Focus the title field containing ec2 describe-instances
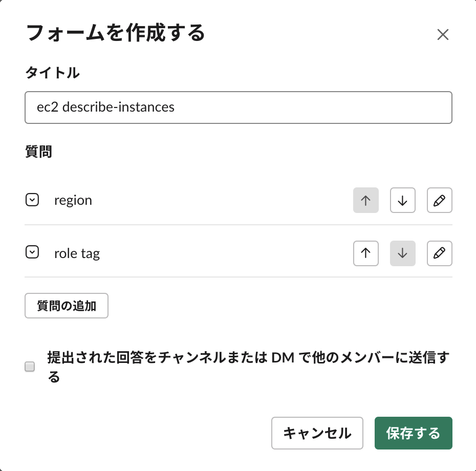Image resolution: width=476 pixels, height=471 pixels. [x=239, y=108]
